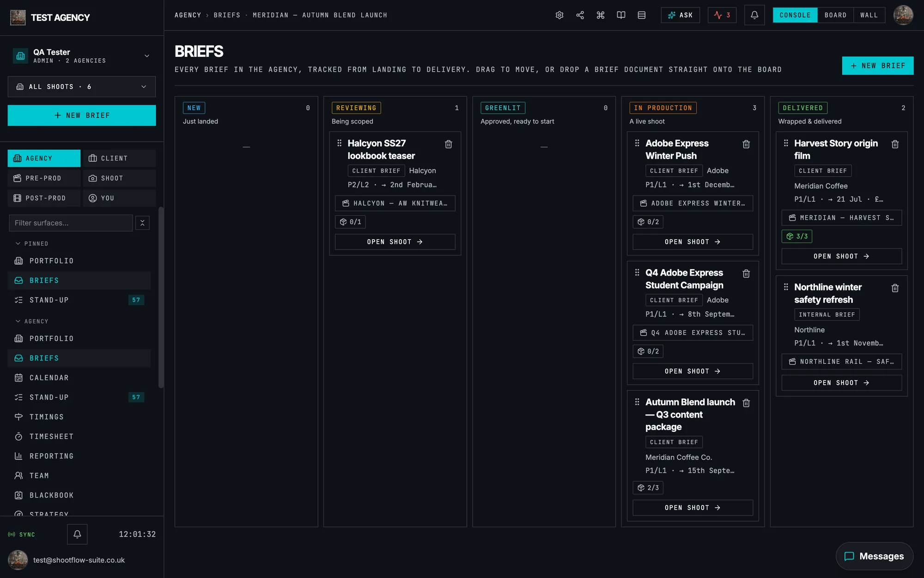Click the drag handle on Adobe Express Winter Push

(x=637, y=143)
